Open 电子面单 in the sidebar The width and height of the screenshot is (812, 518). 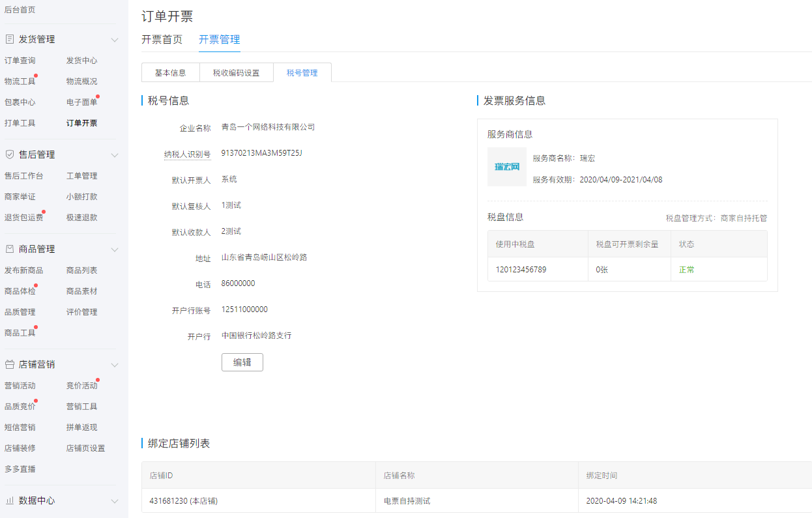pos(82,102)
